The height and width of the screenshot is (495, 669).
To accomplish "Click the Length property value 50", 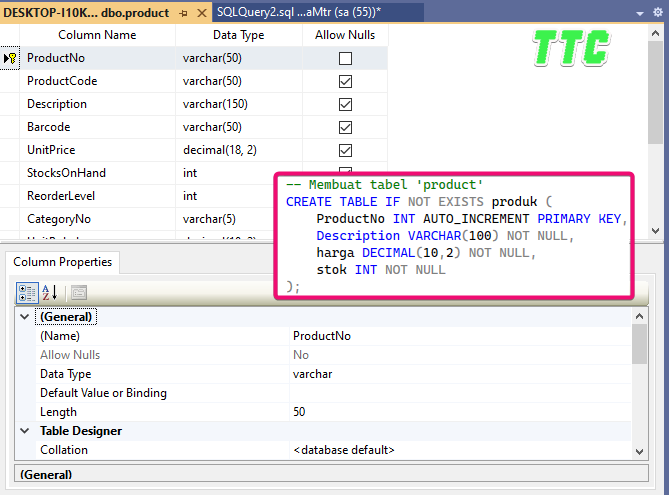I will click(299, 412).
